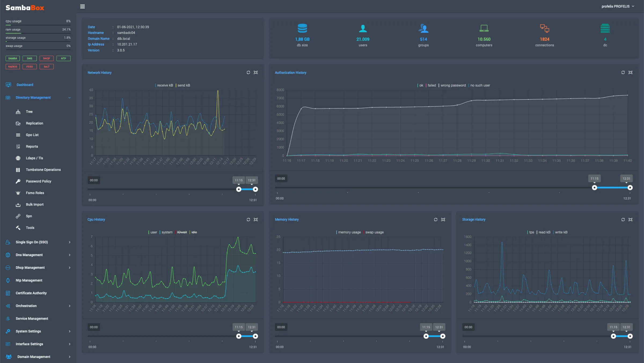The height and width of the screenshot is (363, 644).
Task: Open the Dashboard menu item
Action: 25,85
